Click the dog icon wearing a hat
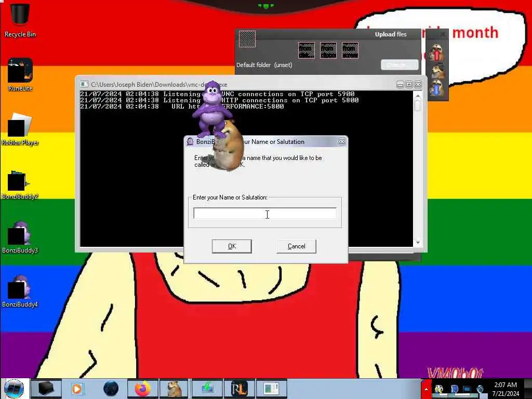532x399 pixels. [436, 71]
